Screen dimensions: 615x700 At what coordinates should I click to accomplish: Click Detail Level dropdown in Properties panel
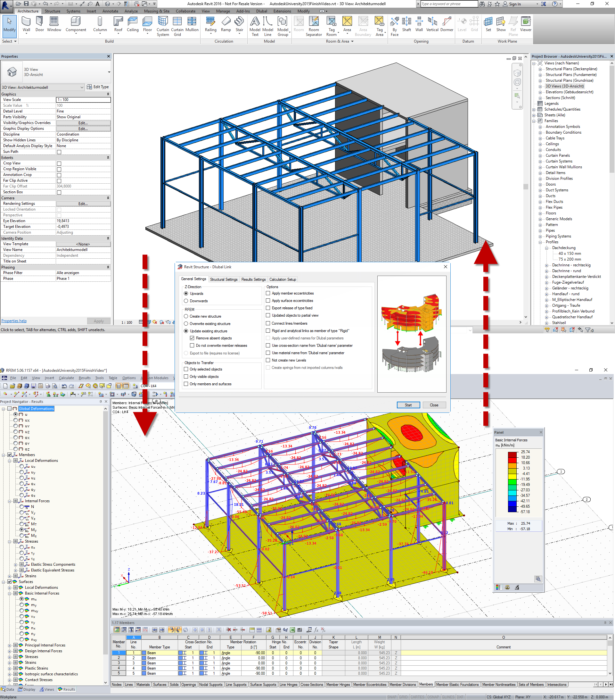[83, 110]
